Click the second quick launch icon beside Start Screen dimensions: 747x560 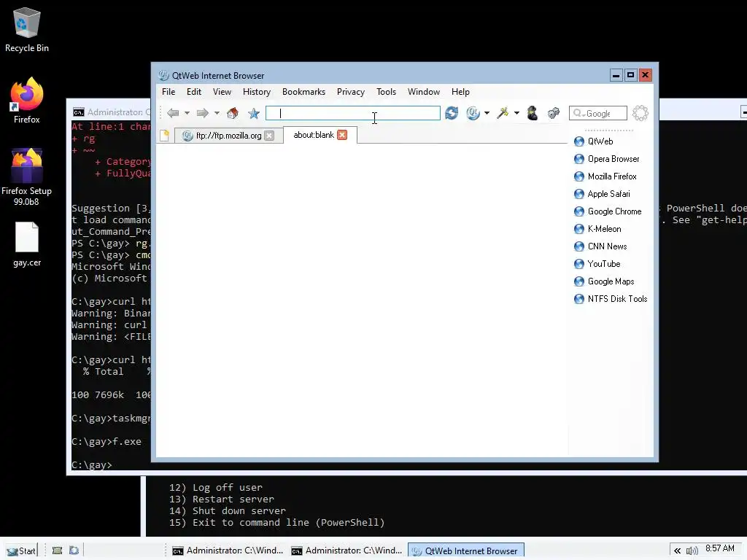tap(74, 551)
